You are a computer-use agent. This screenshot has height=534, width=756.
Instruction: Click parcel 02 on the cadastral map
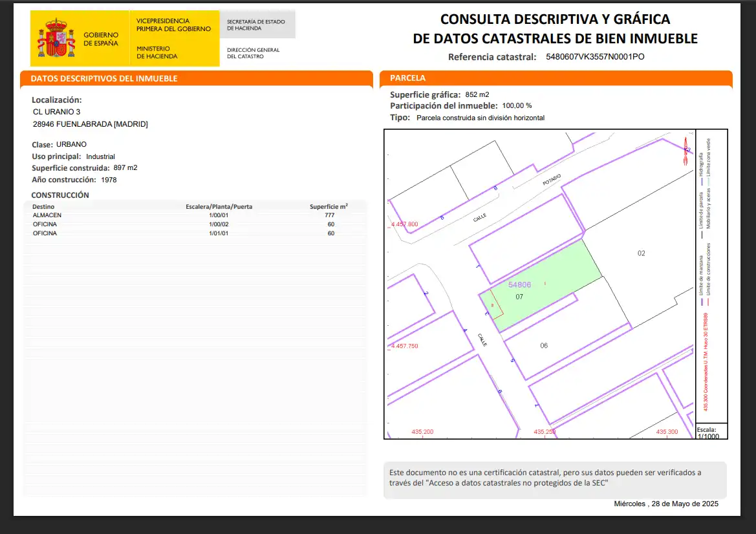coord(642,253)
